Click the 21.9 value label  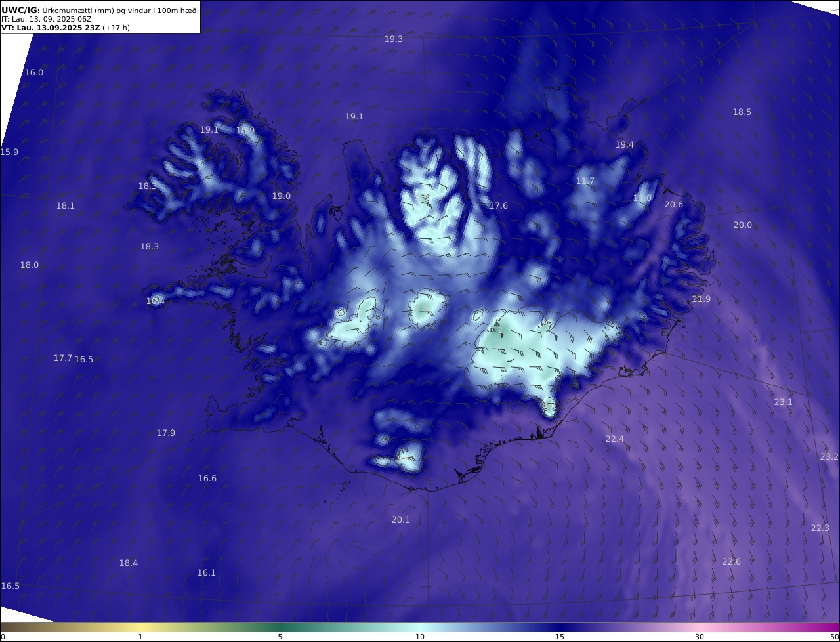pyautogui.click(x=702, y=299)
